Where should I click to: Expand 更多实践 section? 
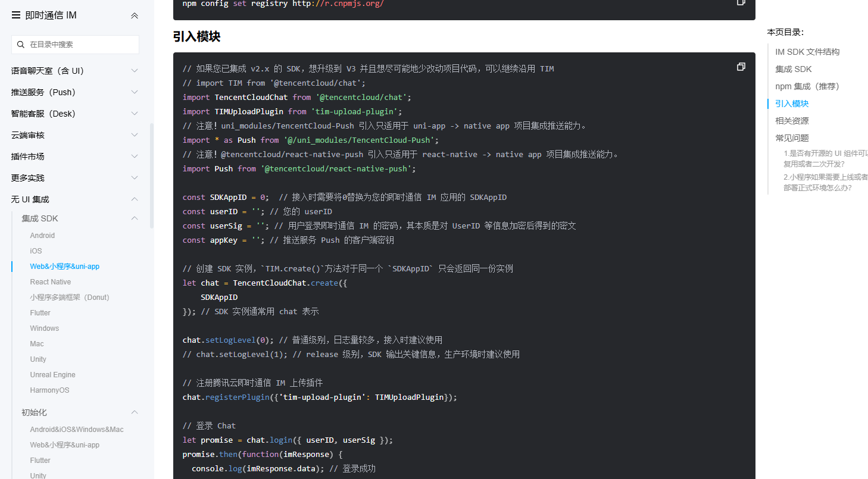coord(75,178)
